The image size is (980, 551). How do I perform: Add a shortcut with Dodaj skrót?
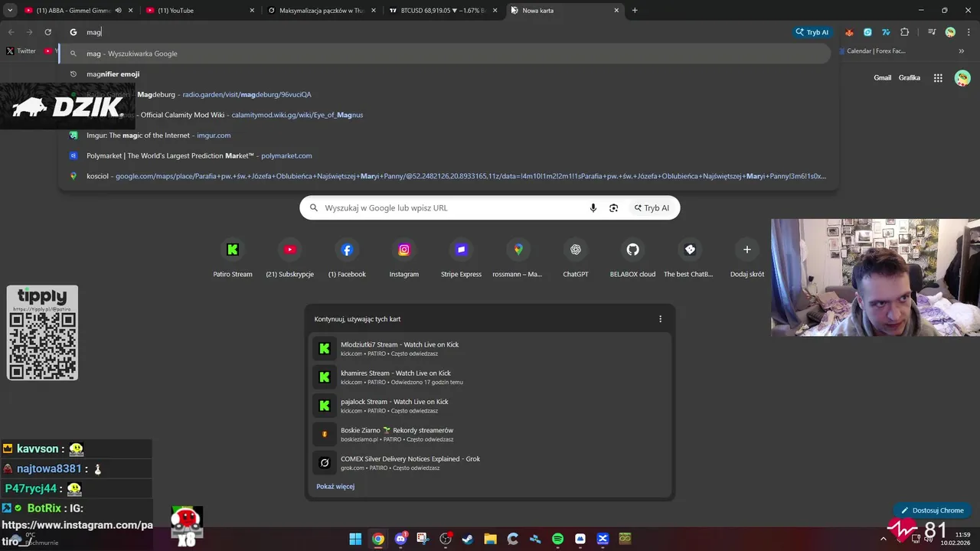[747, 259]
